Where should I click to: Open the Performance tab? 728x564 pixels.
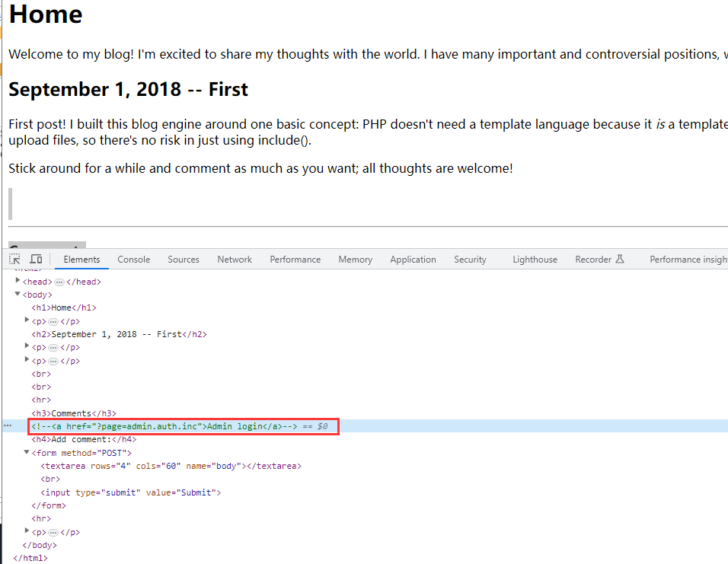coord(295,260)
